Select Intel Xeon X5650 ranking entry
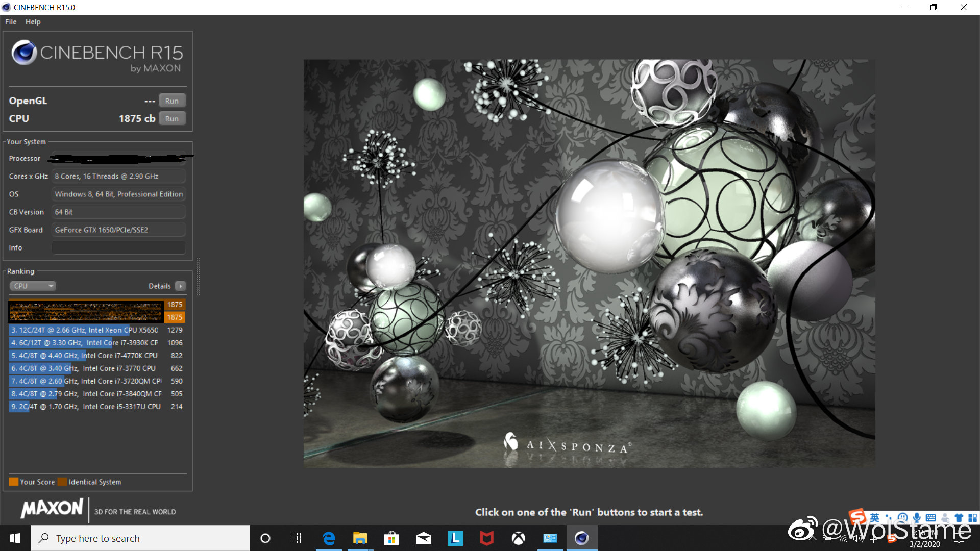Screen dimensions: 980x551 coord(85,330)
